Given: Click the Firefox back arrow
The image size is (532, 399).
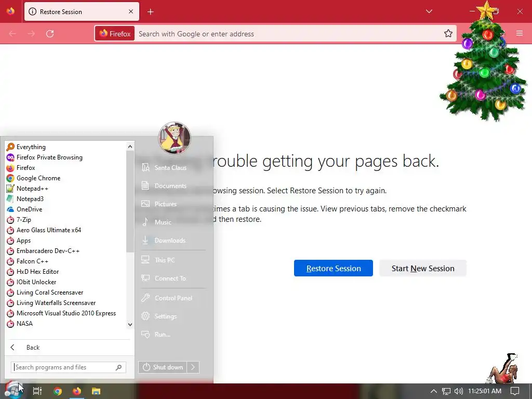Looking at the screenshot, I should (12, 34).
